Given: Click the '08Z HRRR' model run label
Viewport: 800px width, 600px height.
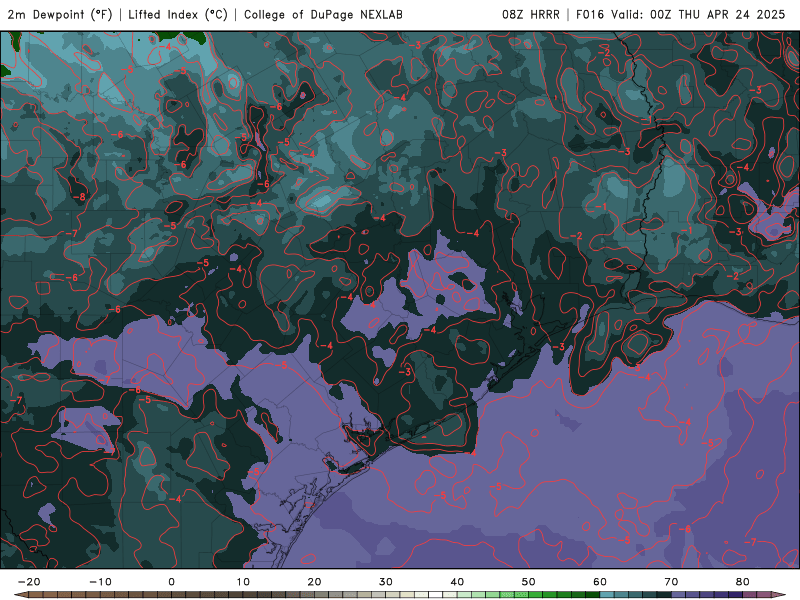Looking at the screenshot, I should pos(531,15).
